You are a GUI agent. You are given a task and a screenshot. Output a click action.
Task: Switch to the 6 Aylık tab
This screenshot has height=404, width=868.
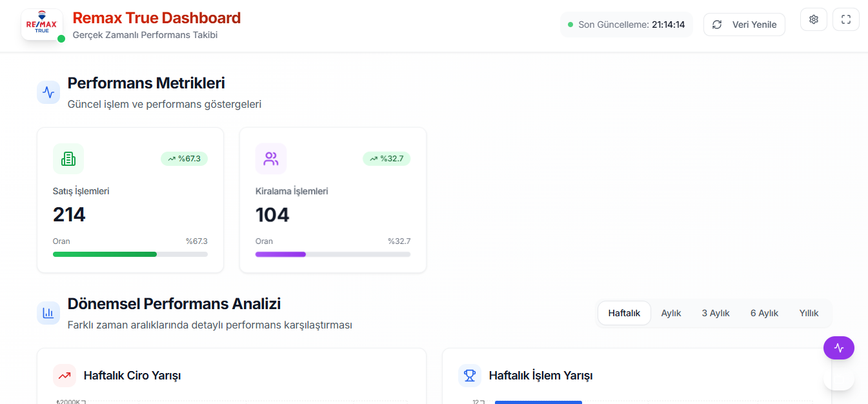click(764, 313)
